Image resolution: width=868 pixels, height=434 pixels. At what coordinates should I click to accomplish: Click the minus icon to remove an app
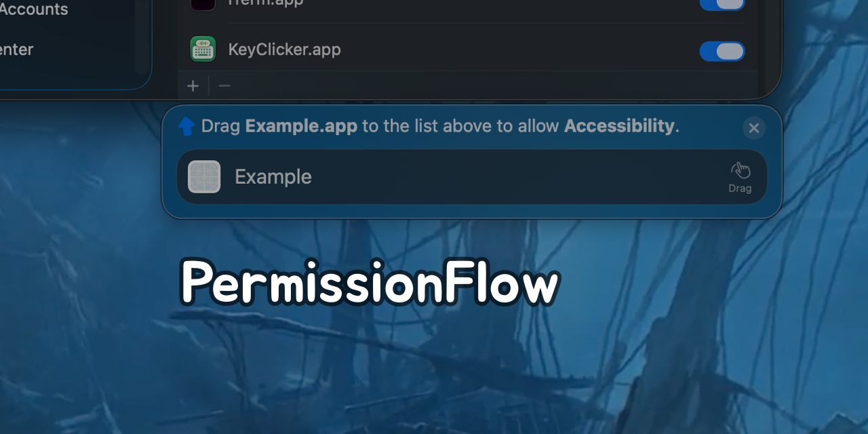[224, 85]
